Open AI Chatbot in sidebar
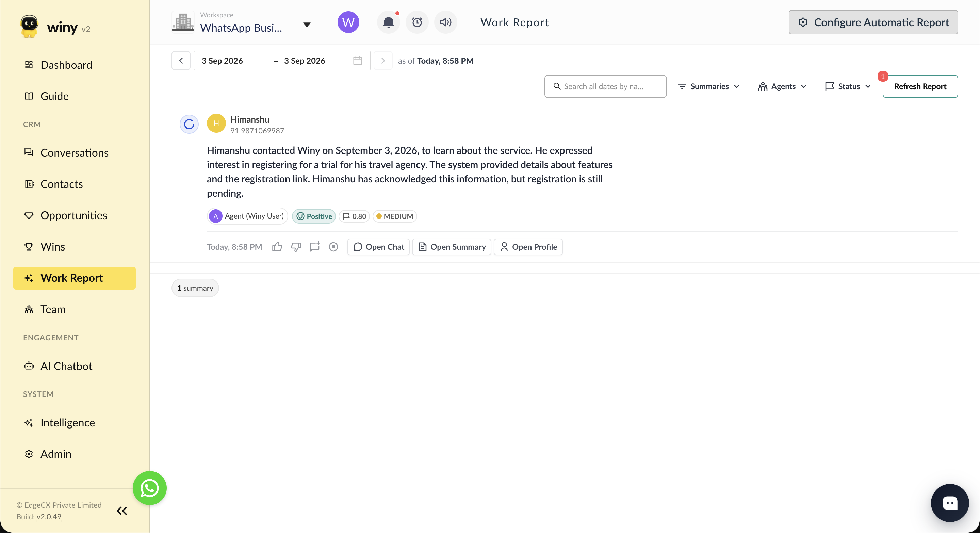980x533 pixels. 75,366
